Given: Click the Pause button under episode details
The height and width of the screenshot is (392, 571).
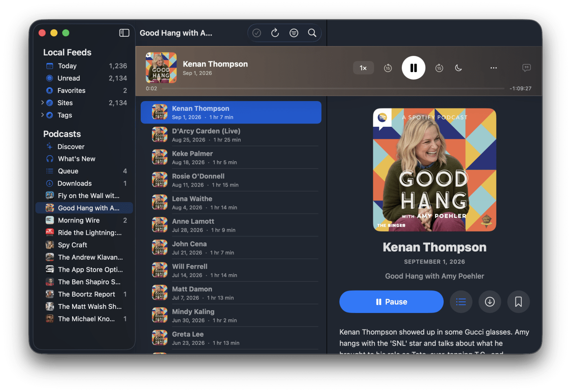Looking at the screenshot, I should coord(391,302).
